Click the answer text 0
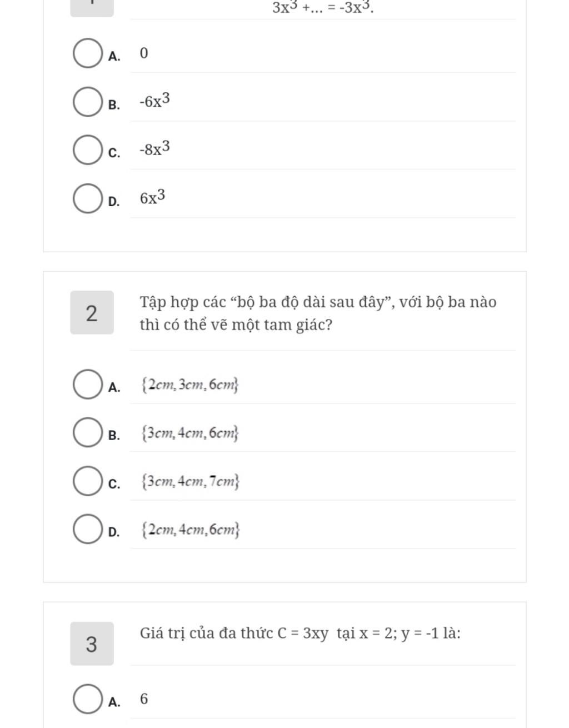The image size is (569, 728). click(144, 53)
